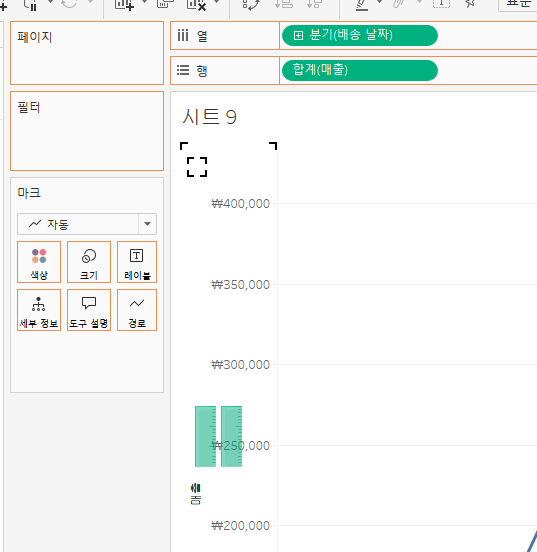Click the ₩400,000 axis label
This screenshot has height=552, width=537.
pyautogui.click(x=240, y=204)
